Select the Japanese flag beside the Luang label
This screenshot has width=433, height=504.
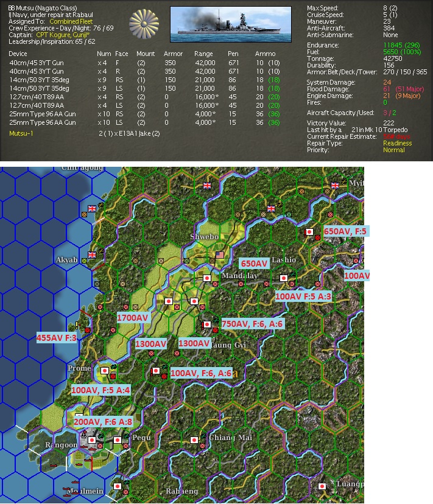322,486
